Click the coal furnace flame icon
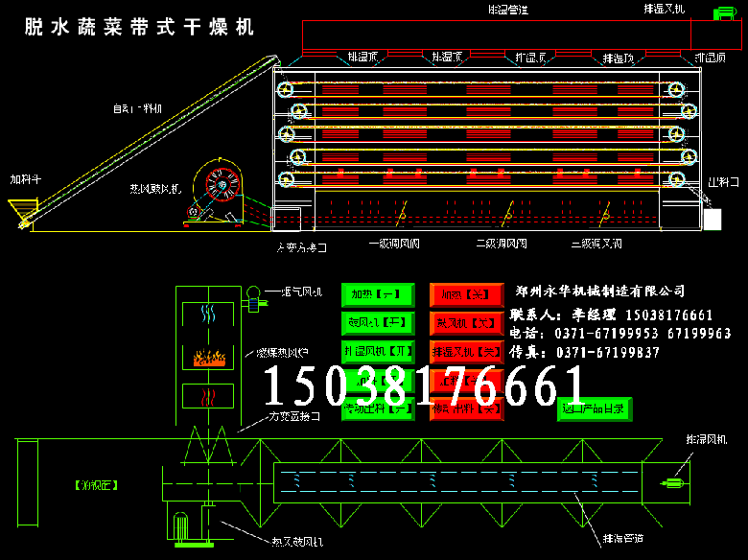Screen dimensions: 748x560 [x=207, y=358]
